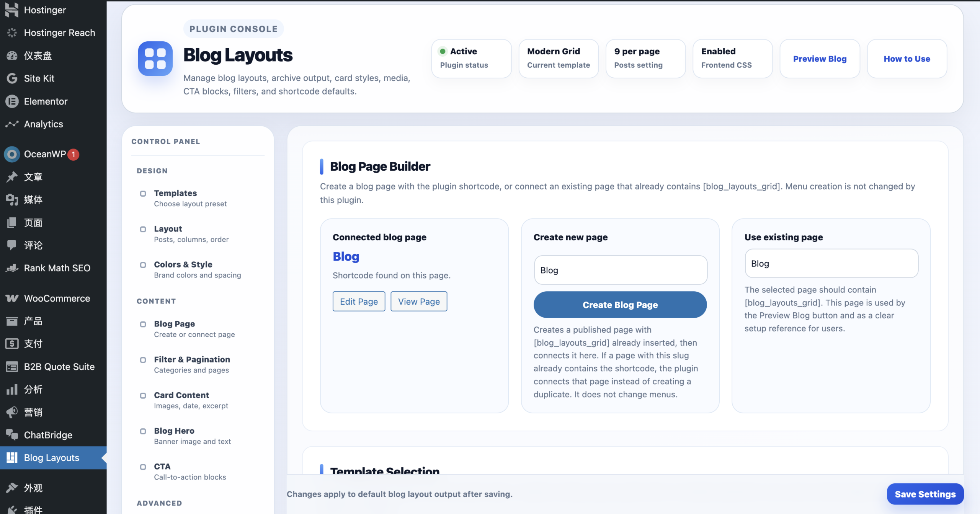Click the products box icon beside 产品
The width and height of the screenshot is (980, 514).
click(12, 321)
